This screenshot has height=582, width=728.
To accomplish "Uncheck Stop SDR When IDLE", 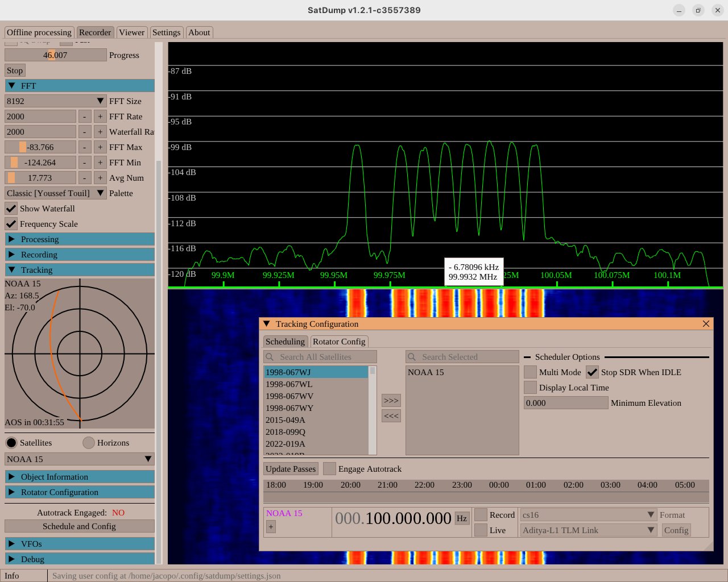I will (x=592, y=372).
